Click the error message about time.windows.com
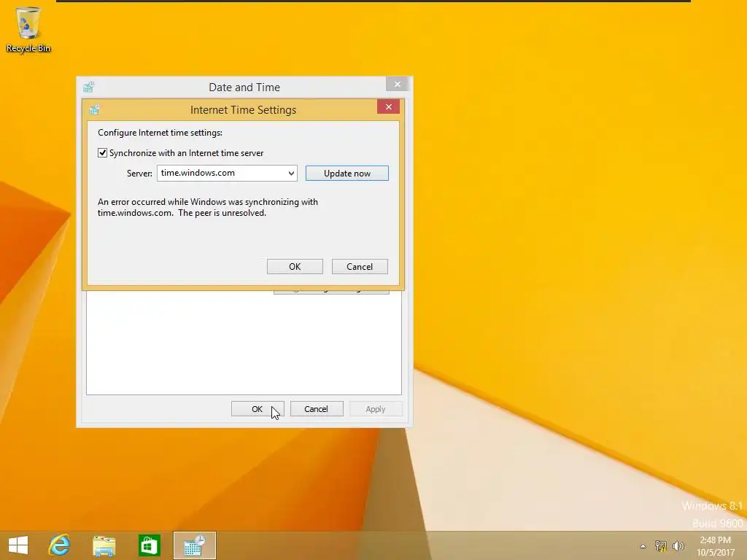The image size is (747, 560). click(208, 207)
